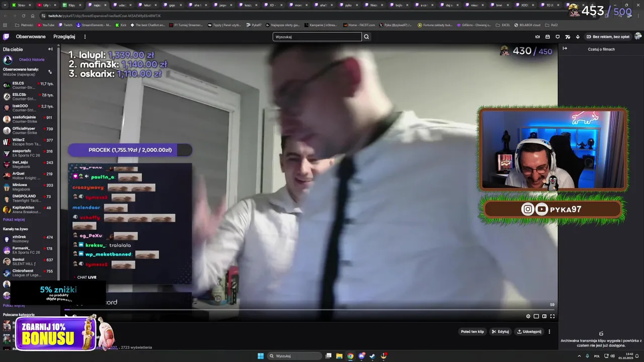Screen dimensions: 644x362
Task: Open the tab search dropdown in Chrome
Action: [5, 5]
